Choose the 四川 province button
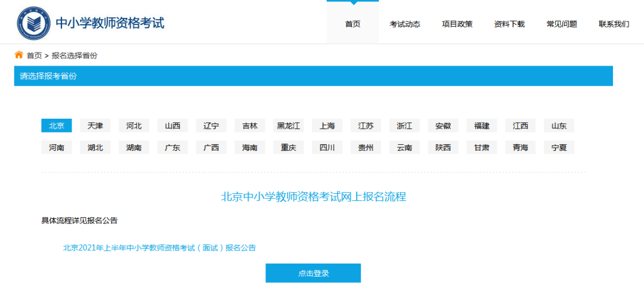Viewport: 644px width, 300px height. click(327, 147)
